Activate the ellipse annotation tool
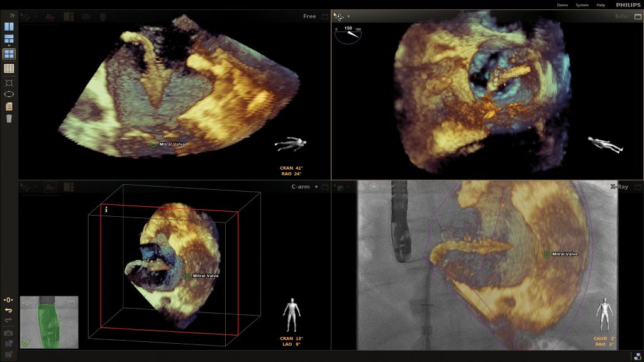The image size is (644, 362). click(9, 94)
